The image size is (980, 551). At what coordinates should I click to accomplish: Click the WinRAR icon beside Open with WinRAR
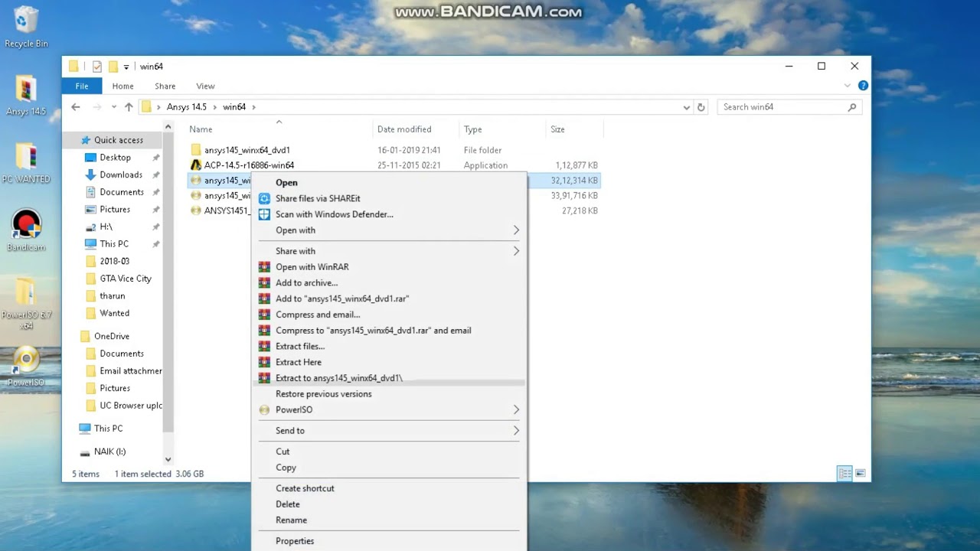click(264, 267)
